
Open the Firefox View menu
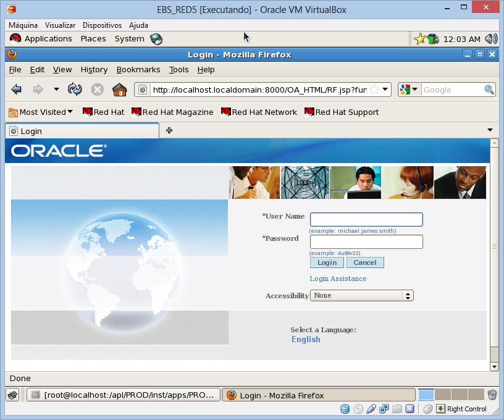point(62,70)
